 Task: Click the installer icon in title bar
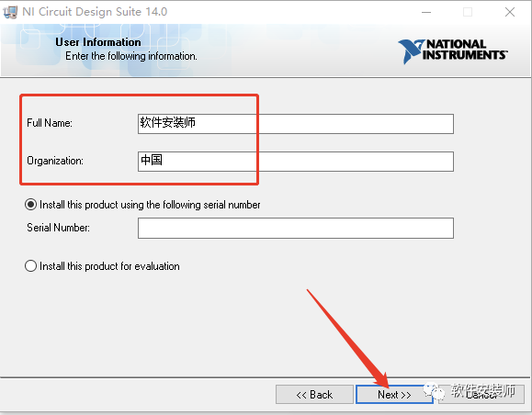[x=9, y=12]
